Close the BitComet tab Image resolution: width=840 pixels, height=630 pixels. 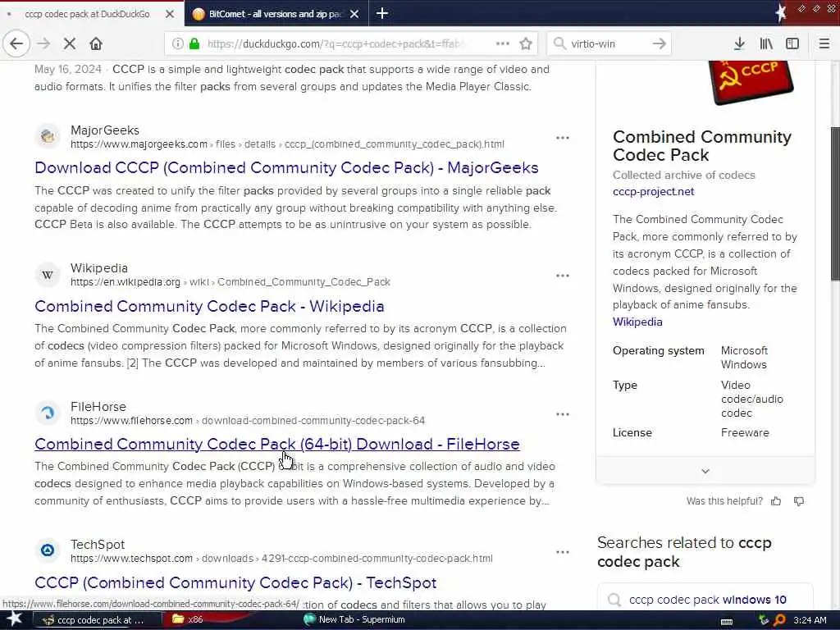pos(354,14)
